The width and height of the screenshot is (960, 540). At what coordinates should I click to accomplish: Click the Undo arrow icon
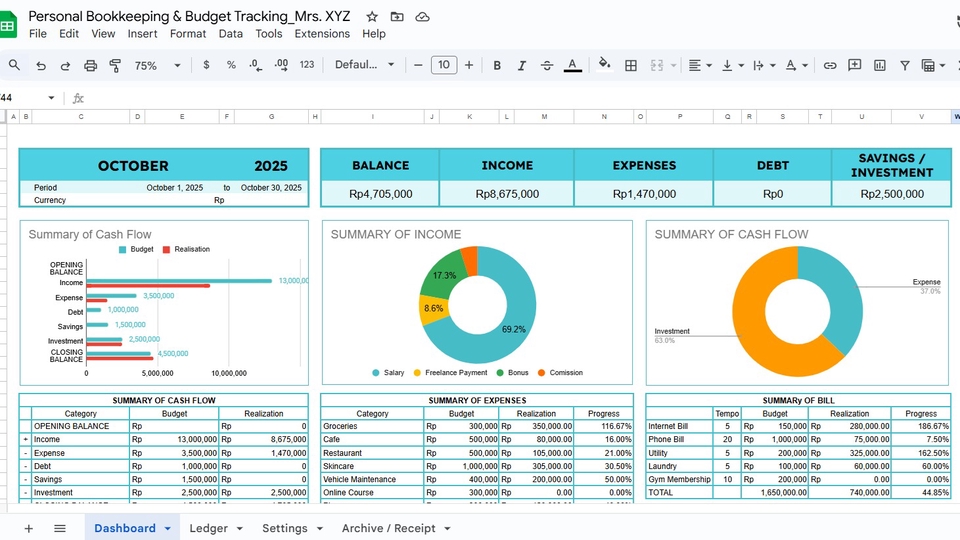tap(41, 65)
